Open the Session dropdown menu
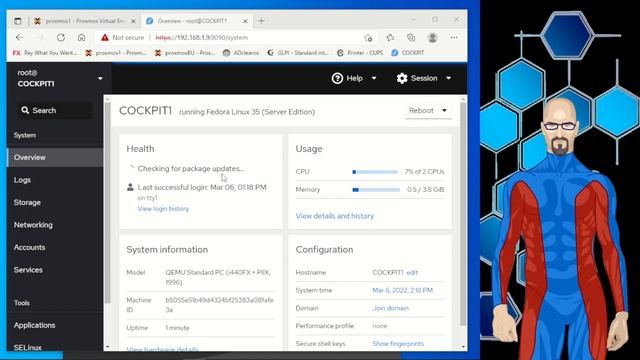The width and height of the screenshot is (640, 360). coord(424,78)
